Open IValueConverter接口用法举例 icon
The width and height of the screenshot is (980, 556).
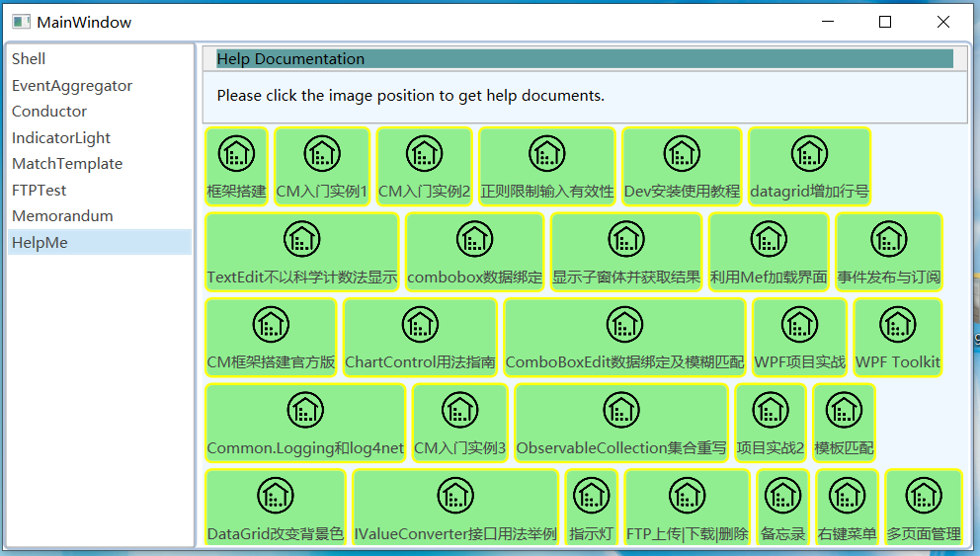(455, 496)
